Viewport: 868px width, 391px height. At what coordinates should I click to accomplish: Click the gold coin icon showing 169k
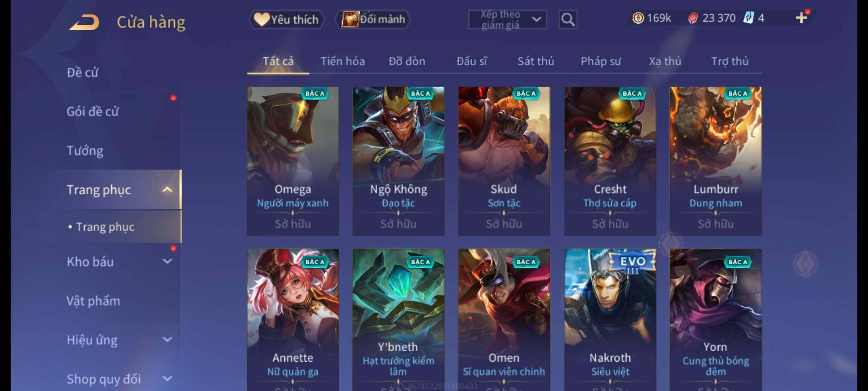point(638,18)
